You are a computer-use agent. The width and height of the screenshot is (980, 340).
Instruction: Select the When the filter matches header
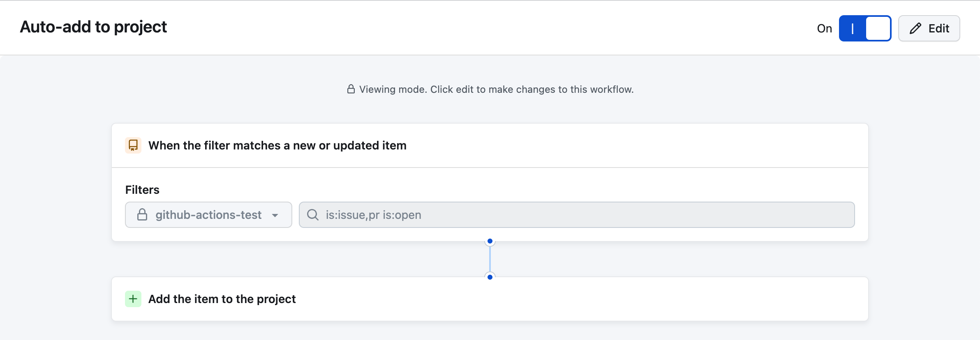490,145
